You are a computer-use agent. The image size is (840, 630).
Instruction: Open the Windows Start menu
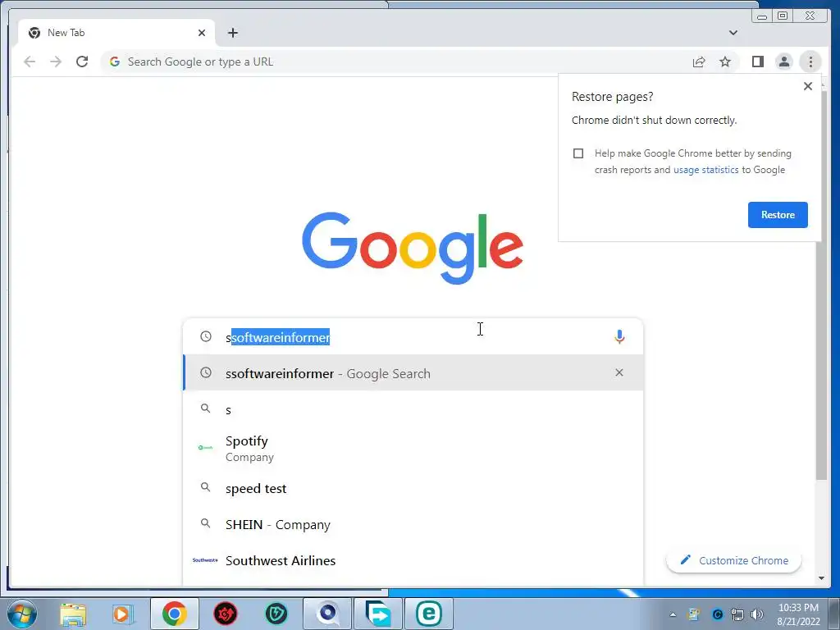(x=22, y=614)
